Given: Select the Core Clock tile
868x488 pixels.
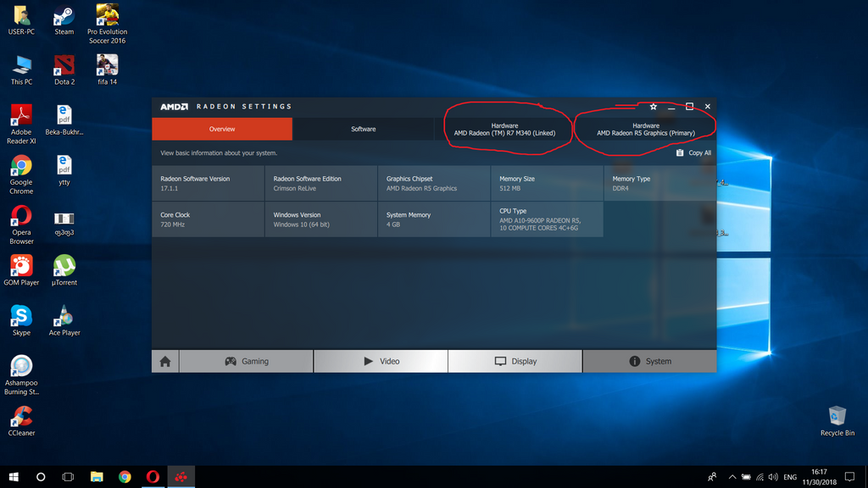Looking at the screenshot, I should click(209, 219).
